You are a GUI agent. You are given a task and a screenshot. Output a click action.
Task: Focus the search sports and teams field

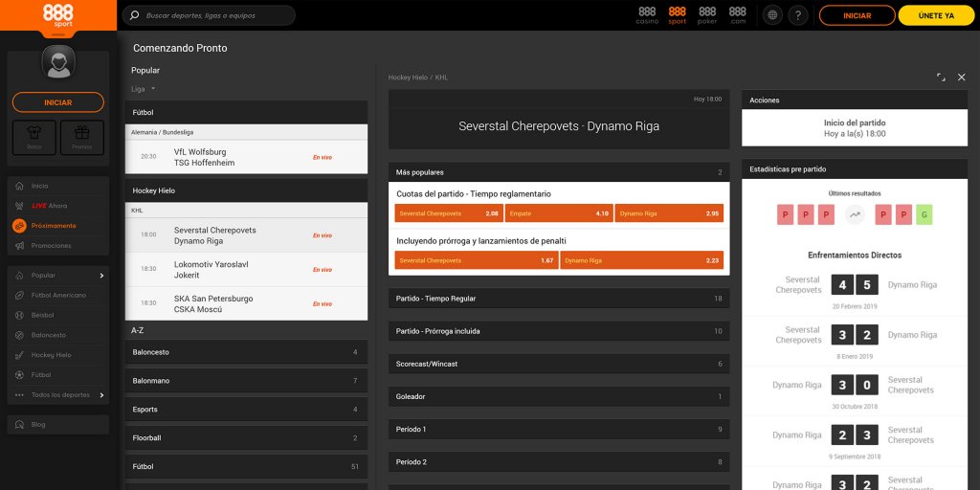[x=209, y=15]
